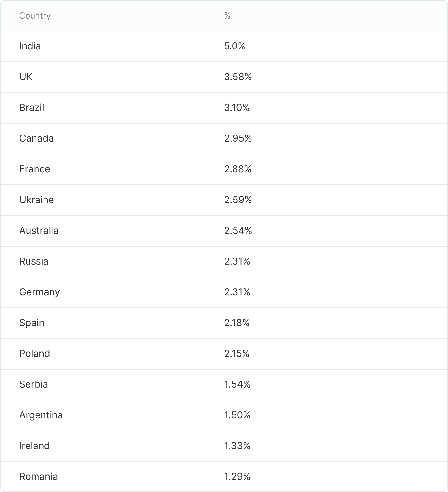The width and height of the screenshot is (448, 492).
Task: Click the Russia country cell
Action: pyautogui.click(x=34, y=261)
